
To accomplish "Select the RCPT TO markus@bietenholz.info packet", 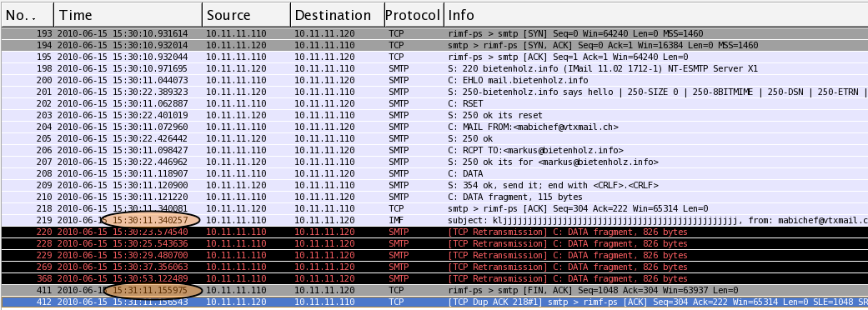I will click(x=434, y=150).
